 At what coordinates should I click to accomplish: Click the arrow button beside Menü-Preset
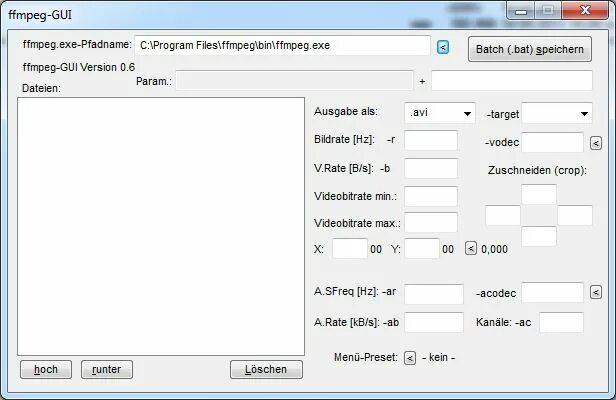click(x=410, y=358)
